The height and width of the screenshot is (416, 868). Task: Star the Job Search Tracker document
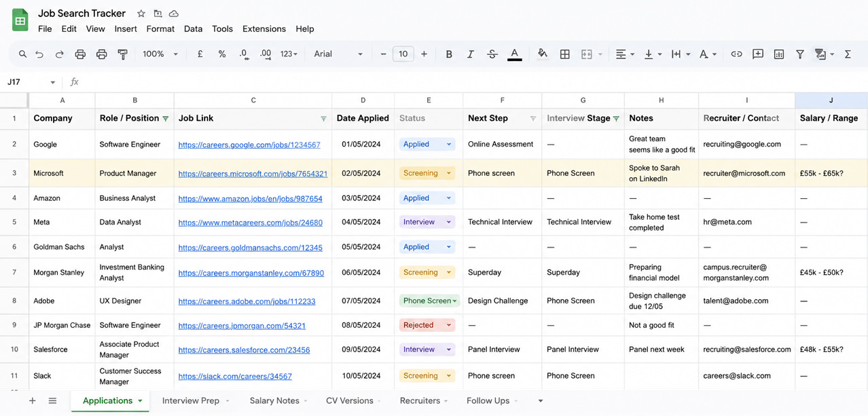pos(141,14)
